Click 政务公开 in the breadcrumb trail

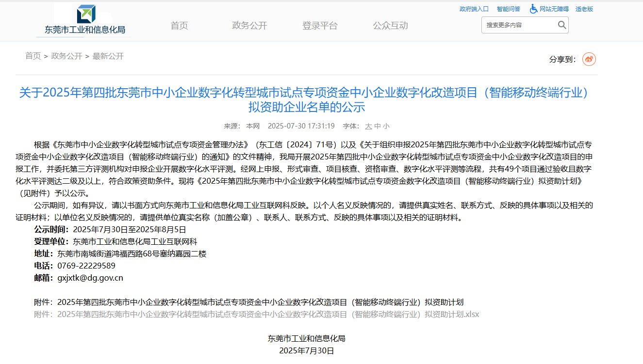66,56
